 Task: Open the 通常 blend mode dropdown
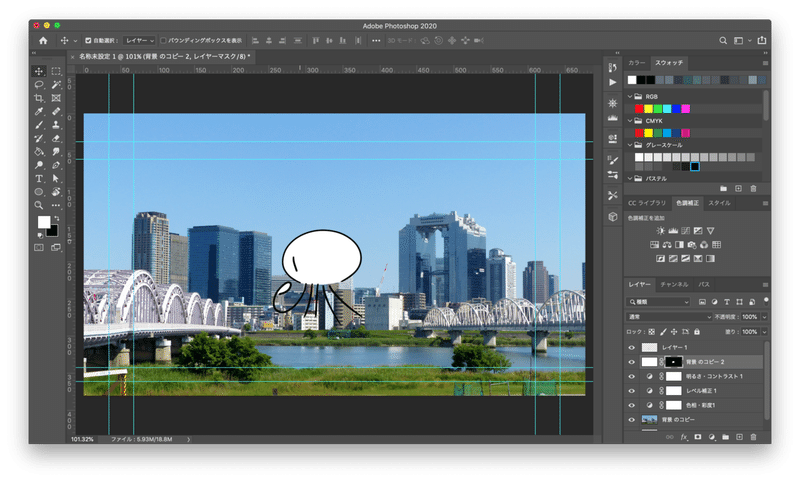click(x=669, y=317)
